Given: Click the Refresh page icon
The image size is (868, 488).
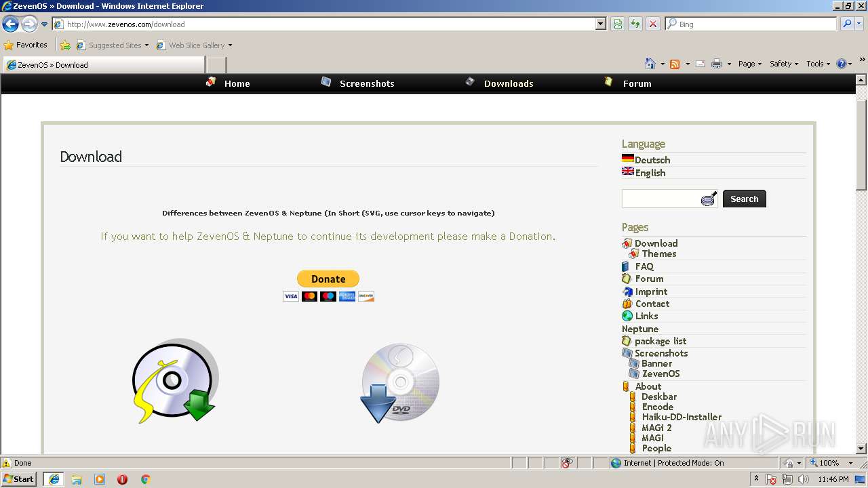Looking at the screenshot, I should pos(635,24).
